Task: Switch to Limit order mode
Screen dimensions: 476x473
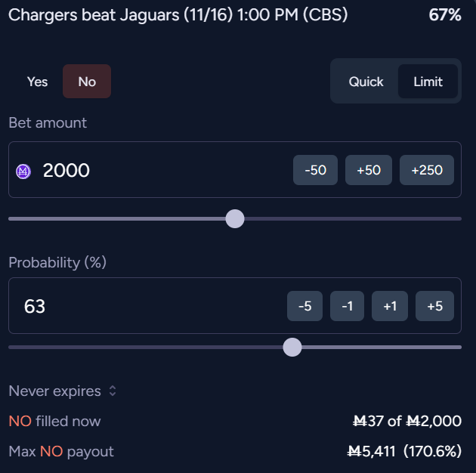Action: click(x=428, y=82)
